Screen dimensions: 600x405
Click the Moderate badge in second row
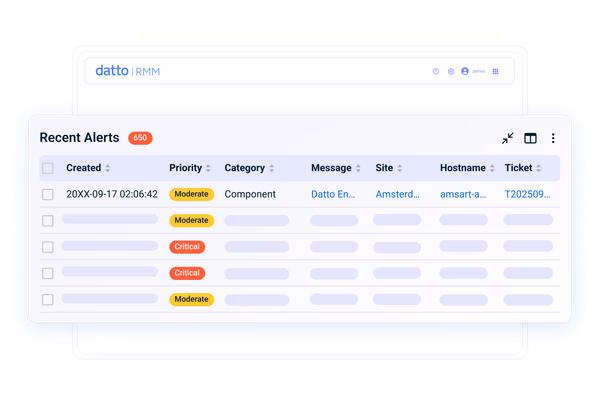191,220
